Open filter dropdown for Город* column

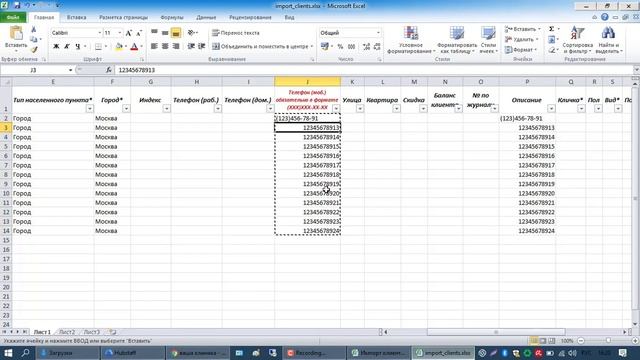pyautogui.click(x=126, y=109)
